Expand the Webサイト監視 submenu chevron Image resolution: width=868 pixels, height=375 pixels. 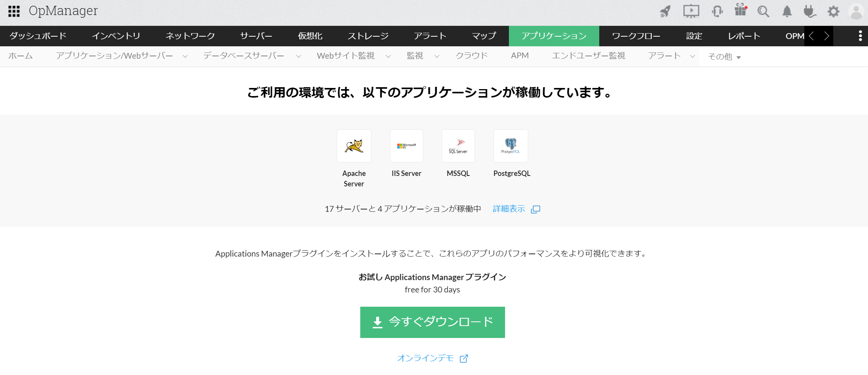coord(388,56)
